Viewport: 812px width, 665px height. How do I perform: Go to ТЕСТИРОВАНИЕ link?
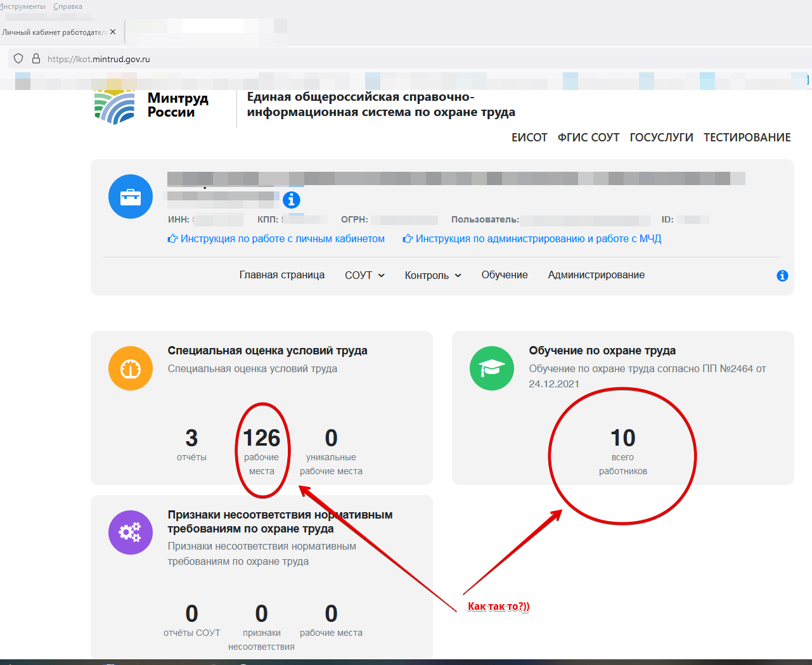tap(747, 138)
